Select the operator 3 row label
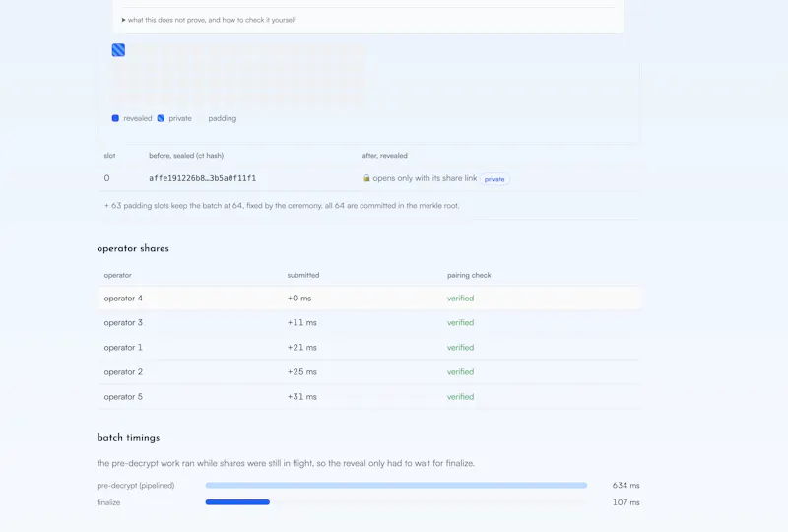Viewport: 788px width, 532px height. [x=123, y=323]
